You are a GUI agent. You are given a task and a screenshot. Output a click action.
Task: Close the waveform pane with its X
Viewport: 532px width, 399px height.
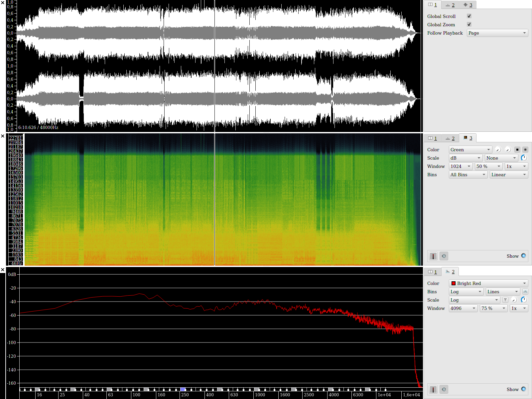(x=3, y=3)
